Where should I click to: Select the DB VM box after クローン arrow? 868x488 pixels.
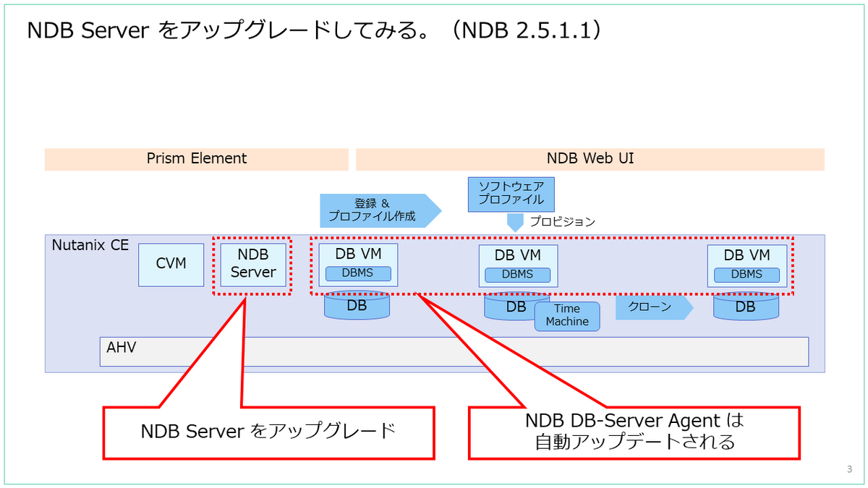click(x=747, y=266)
